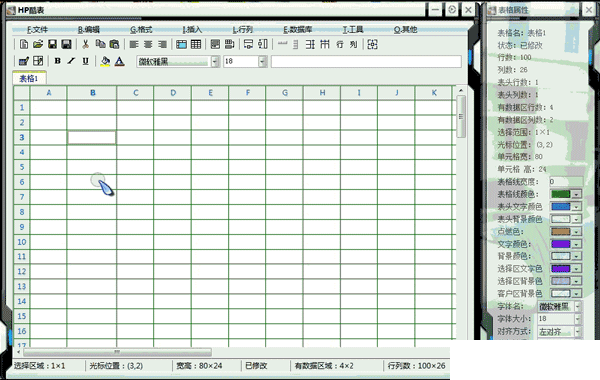Viewport: 600px width, 380px height.
Task: Expand 表格线颜色 color dropdown in properties
Action: (576, 194)
